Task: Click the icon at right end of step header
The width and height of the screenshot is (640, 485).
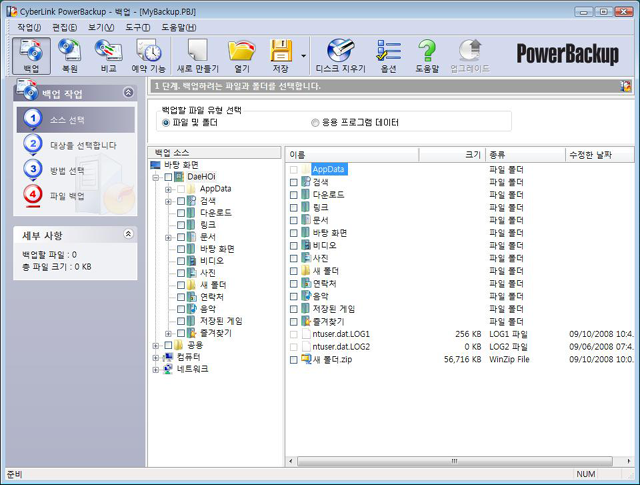Action: (625, 86)
